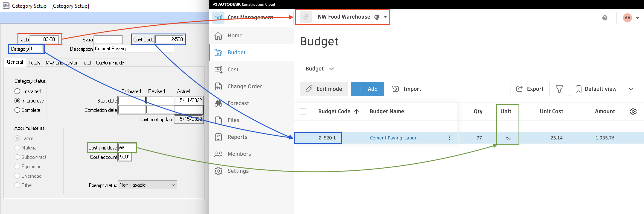Switch to the MW and Custom Total tab
This screenshot has width=644, height=214.
pos(68,63)
